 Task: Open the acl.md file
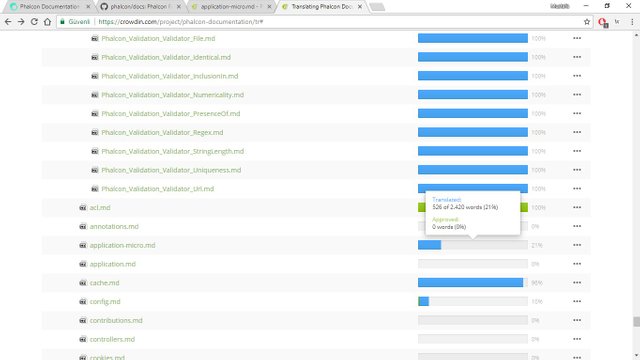100,207
